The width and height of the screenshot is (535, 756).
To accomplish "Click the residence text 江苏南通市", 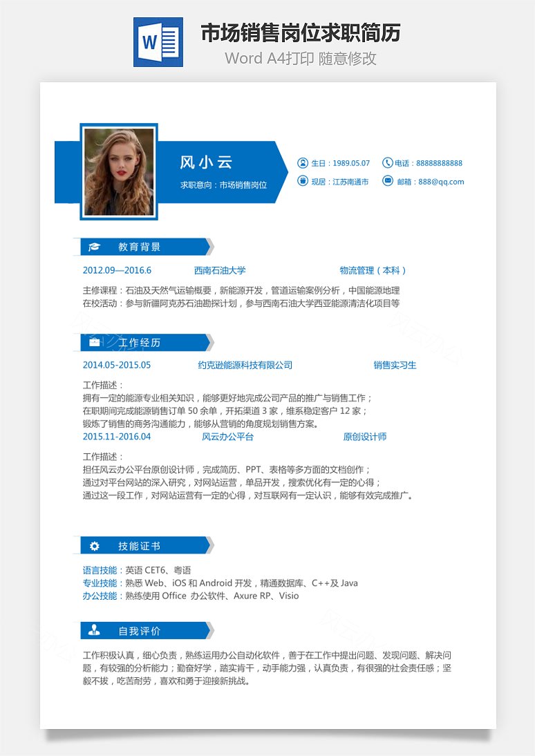I will pyautogui.click(x=350, y=182).
